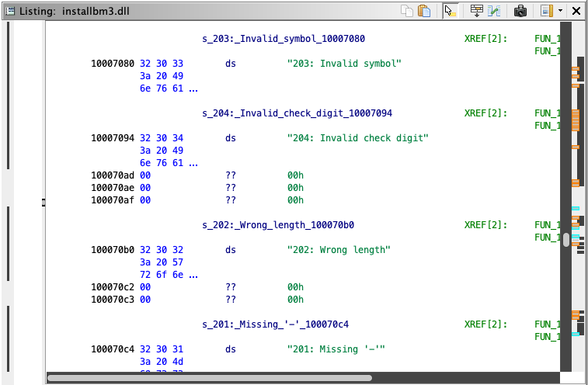Screen dimensions: 588x385
Task: Click ds mnemonic at 100070b0
Action: coord(231,250)
